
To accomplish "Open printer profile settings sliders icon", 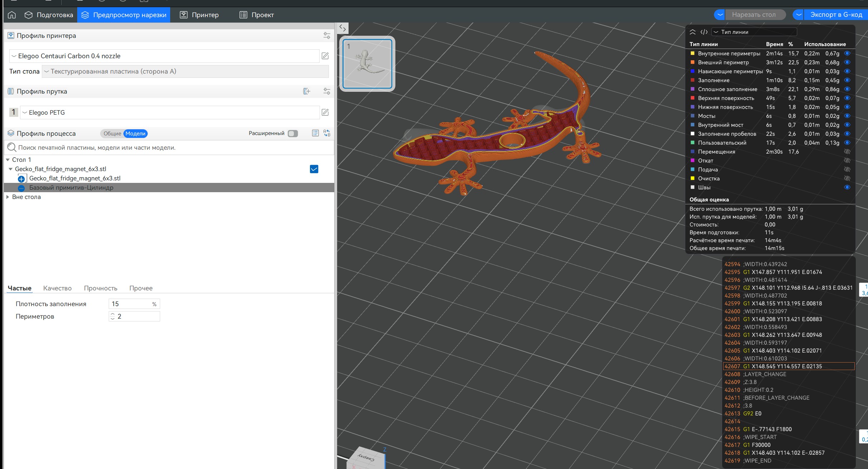I will (327, 35).
